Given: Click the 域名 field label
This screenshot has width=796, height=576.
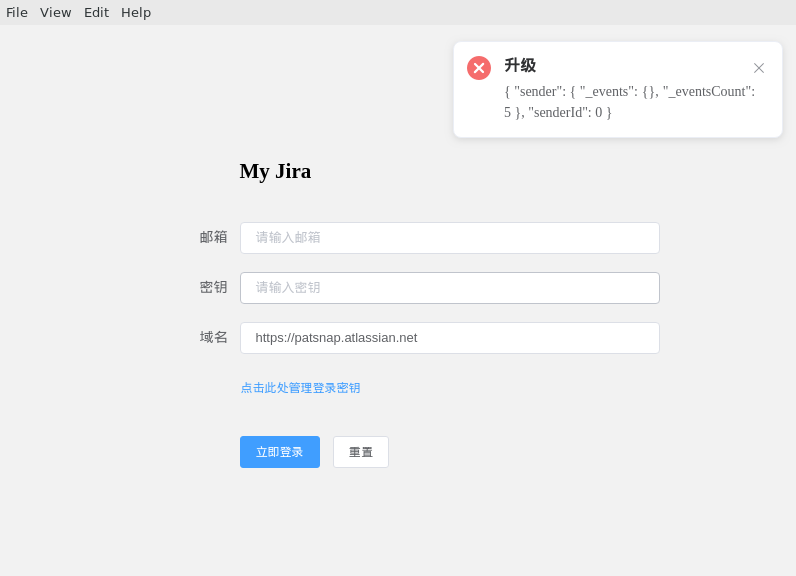Looking at the screenshot, I should [213, 337].
